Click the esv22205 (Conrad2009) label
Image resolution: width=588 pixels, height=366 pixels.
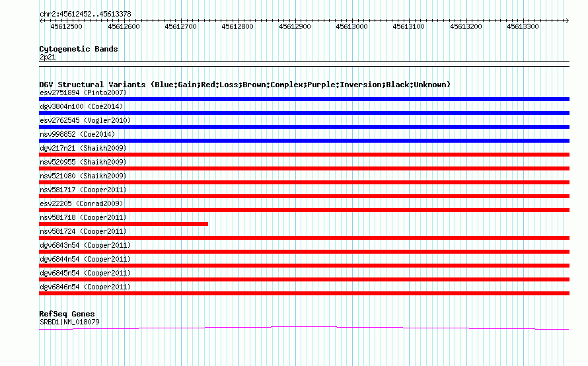[81, 203]
